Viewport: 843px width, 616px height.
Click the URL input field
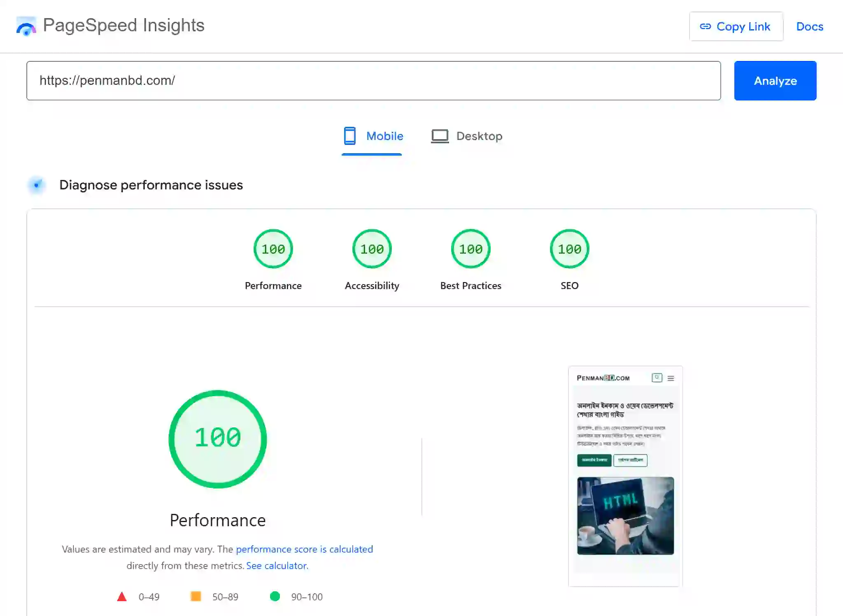[x=373, y=81]
